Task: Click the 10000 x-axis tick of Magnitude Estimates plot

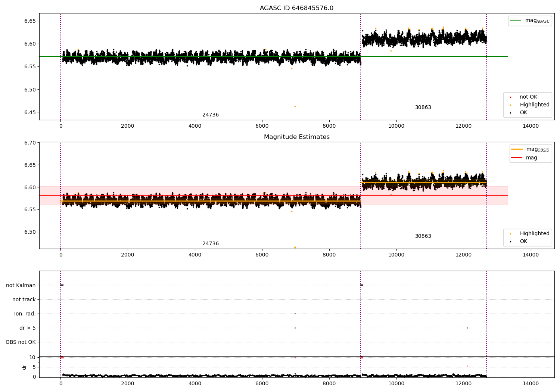Action: 396,255
